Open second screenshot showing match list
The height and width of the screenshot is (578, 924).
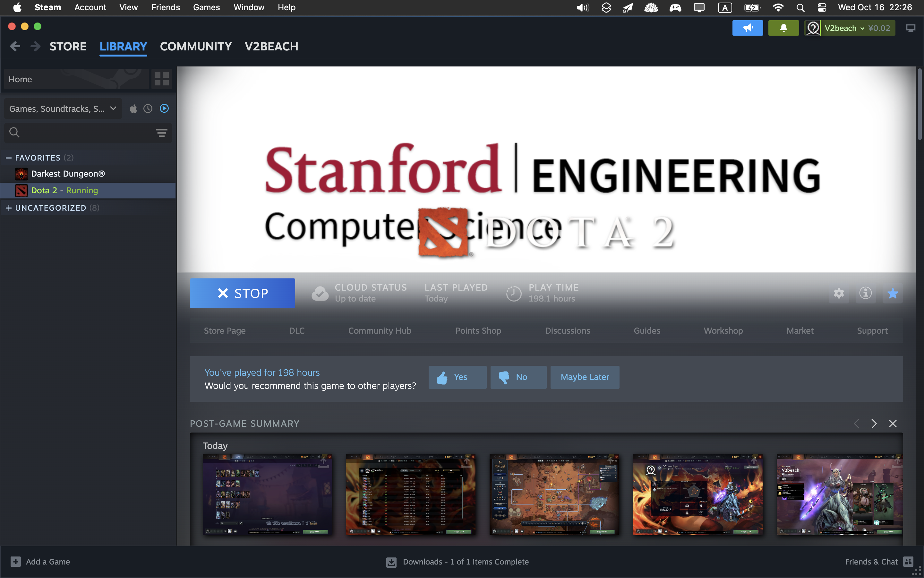(410, 495)
